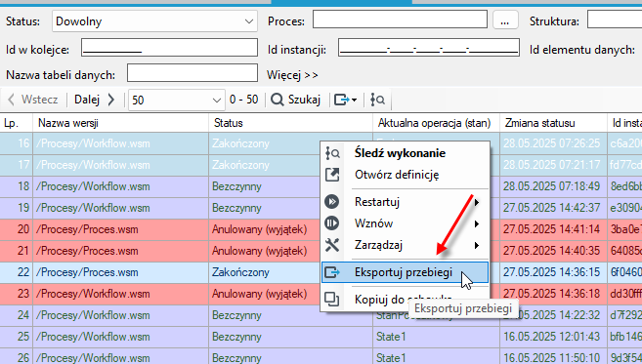Click the Zakończony status in row 22
Image resolution: width=642 pixels, height=364 pixels.
[x=240, y=272]
